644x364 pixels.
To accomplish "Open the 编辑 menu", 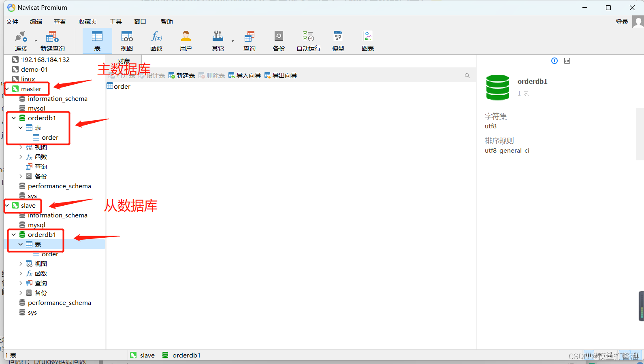I will point(36,21).
